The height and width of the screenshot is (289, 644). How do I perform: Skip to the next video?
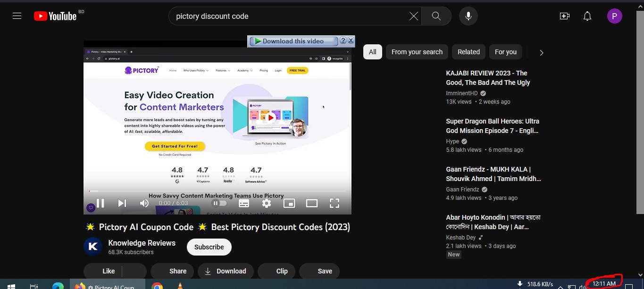tap(122, 203)
